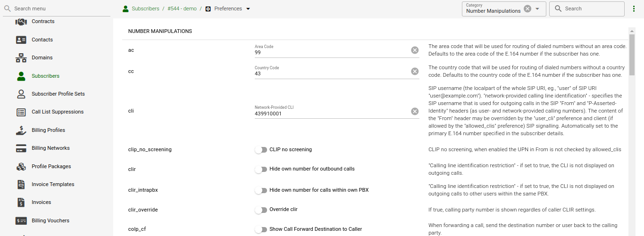Open the vertical three-dot options menu
644x236 pixels.
pos(634,8)
